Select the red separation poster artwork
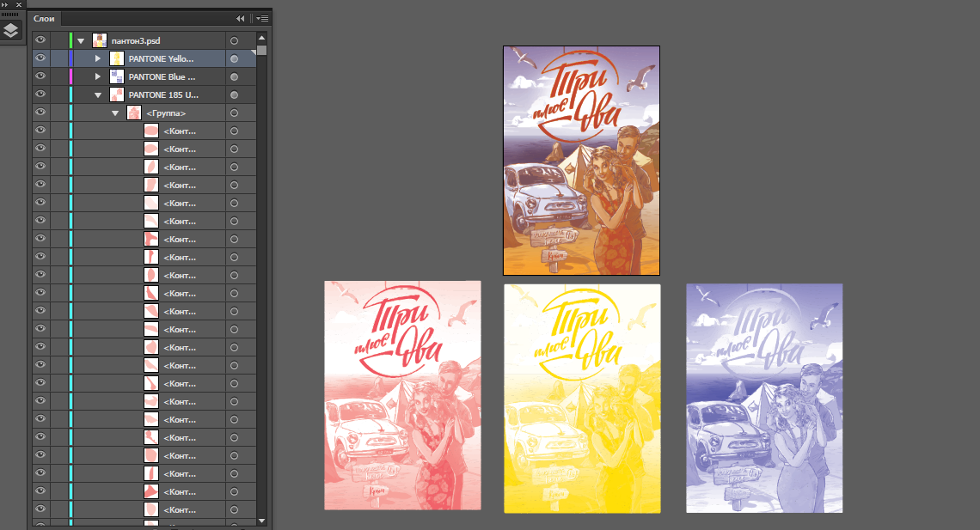Screen dimensions: 980x530 point(402,395)
